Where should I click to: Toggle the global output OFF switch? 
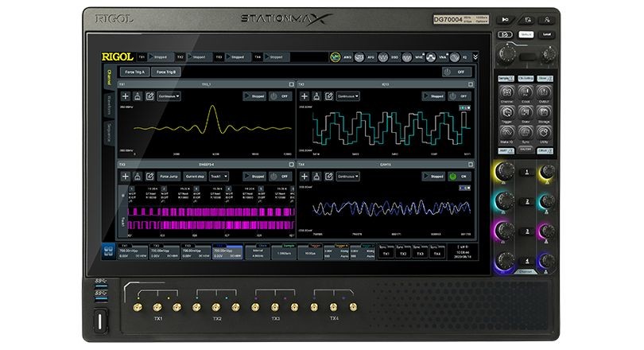click(456, 72)
